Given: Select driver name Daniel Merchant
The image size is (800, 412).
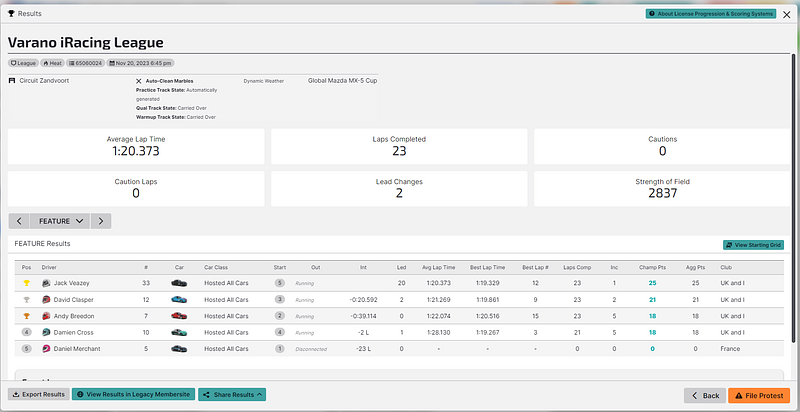Looking at the screenshot, I should (x=77, y=349).
